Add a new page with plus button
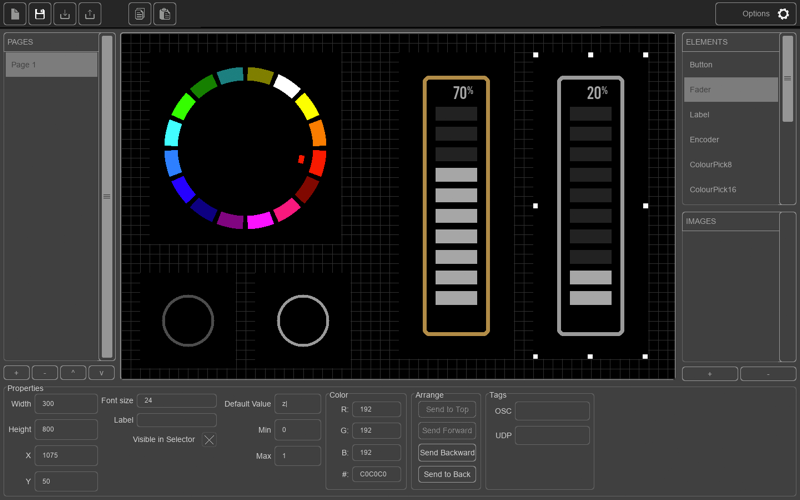 coord(17,373)
